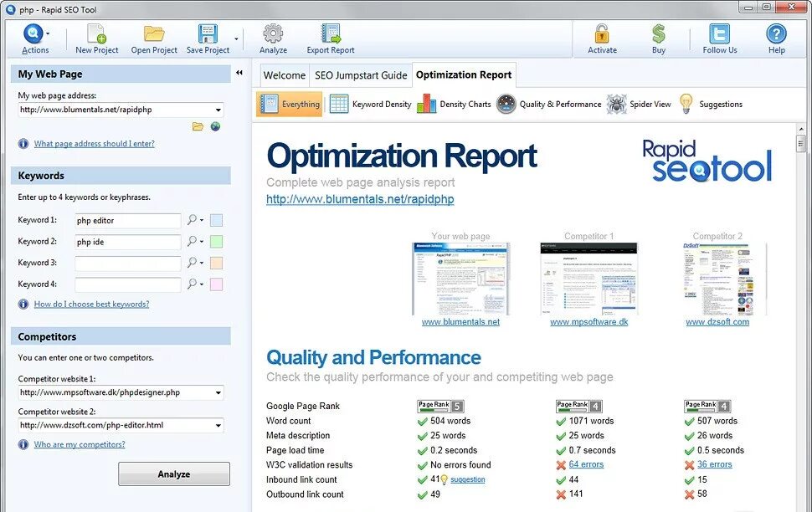The image size is (812, 512).
Task: Click the Keyword 2 search magnifier icon
Action: click(193, 241)
